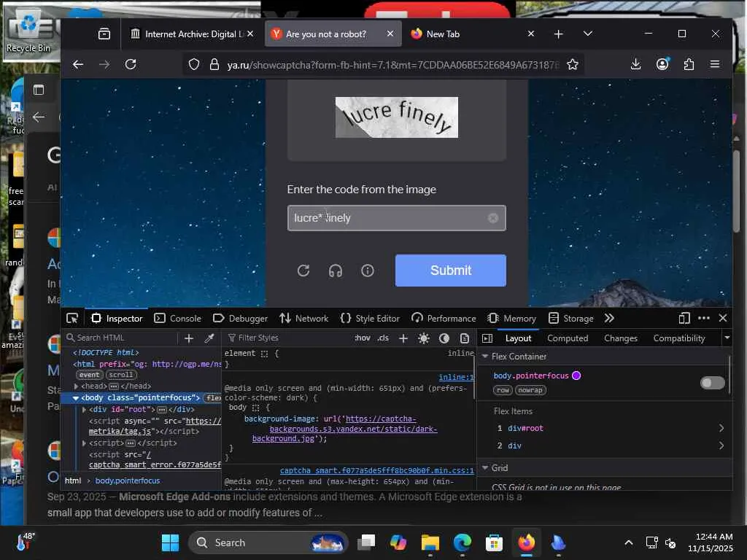The height and width of the screenshot is (560, 747).
Task: Open the Firefox application menu
Action: click(x=715, y=64)
